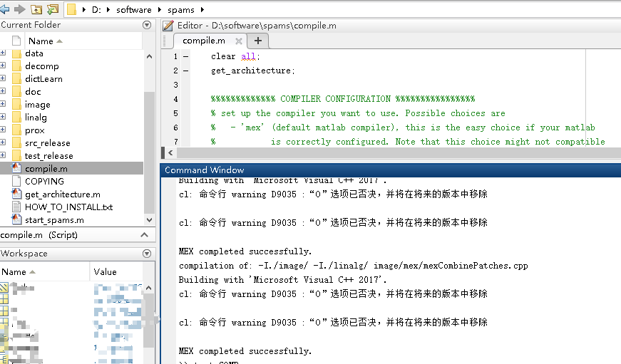Expand the test_release folder
Image resolution: width=621 pixels, height=364 pixels.
click(3, 155)
